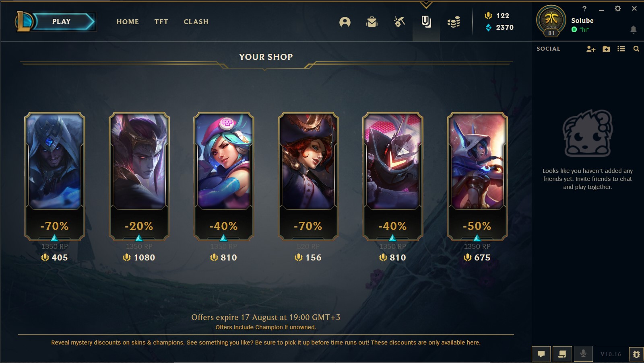
Task: Click the new folder icon in Social
Action: pos(606,49)
